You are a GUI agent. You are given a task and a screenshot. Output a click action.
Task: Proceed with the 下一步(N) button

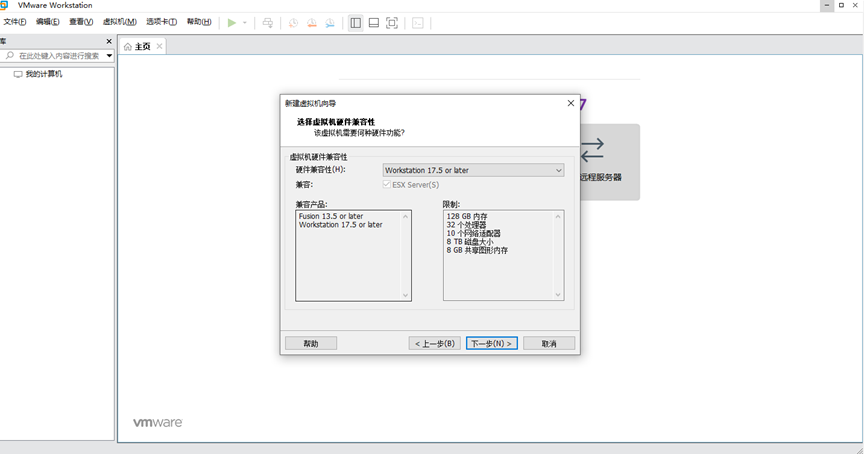492,343
